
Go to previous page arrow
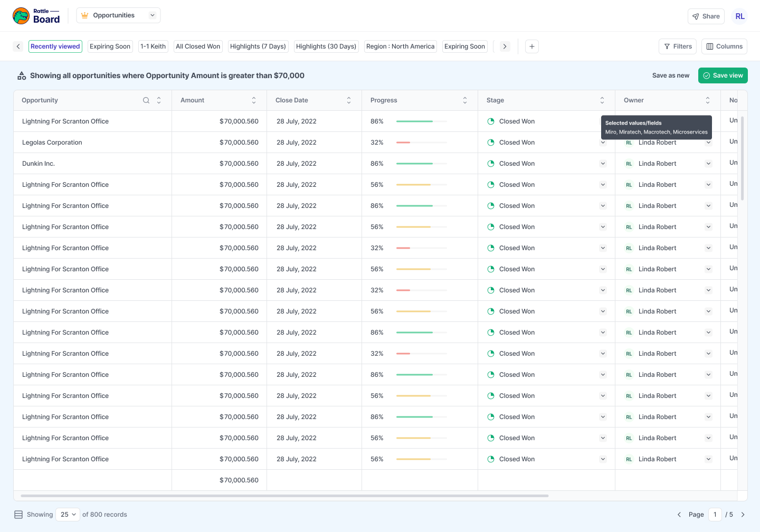point(679,515)
